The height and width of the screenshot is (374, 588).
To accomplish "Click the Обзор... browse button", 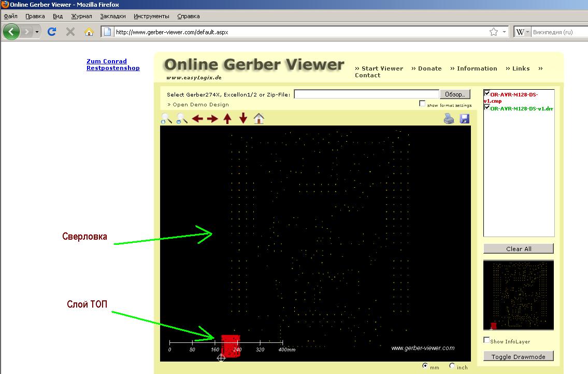I will pos(455,94).
